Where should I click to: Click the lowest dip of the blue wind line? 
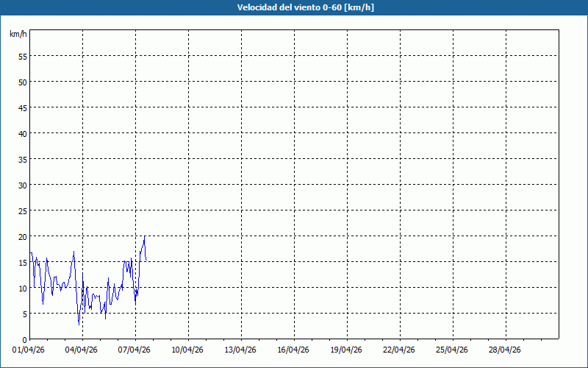79,324
